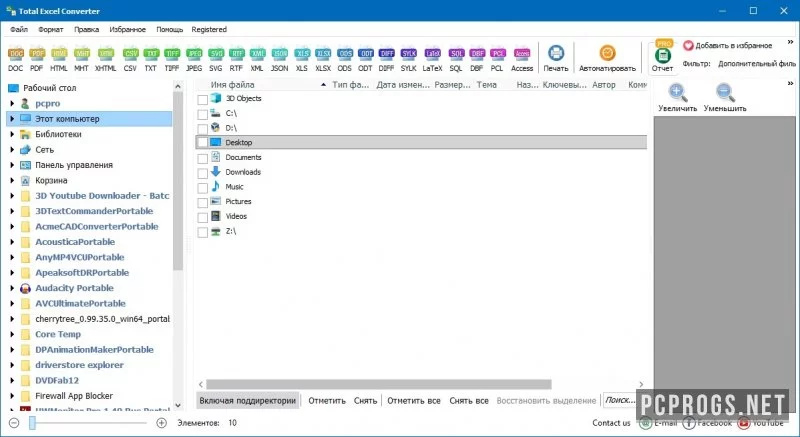Choose the TIFF format icon
Image resolution: width=800 pixels, height=437 pixels.
(x=172, y=54)
